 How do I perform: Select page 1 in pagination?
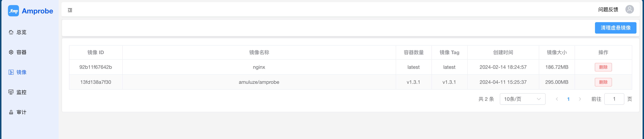coord(568,99)
